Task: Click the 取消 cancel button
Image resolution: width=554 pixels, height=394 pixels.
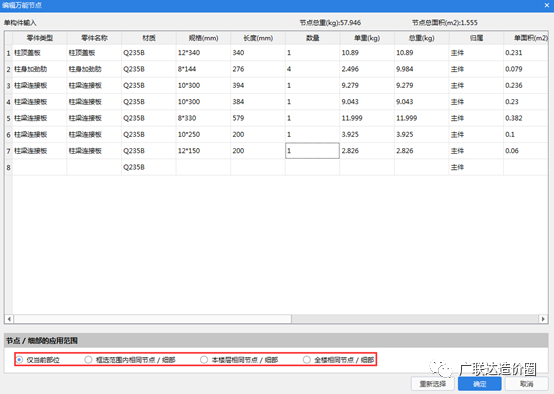Action: (526, 384)
